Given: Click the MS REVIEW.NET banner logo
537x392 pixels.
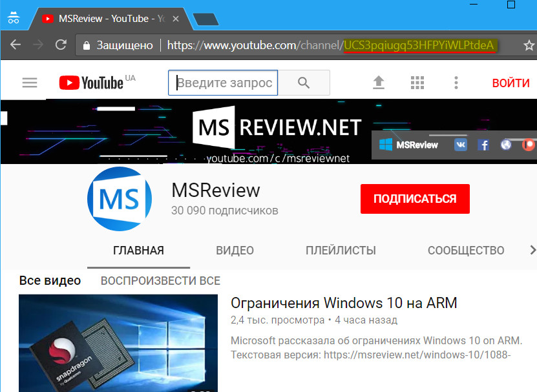Looking at the screenshot, I should (277, 127).
